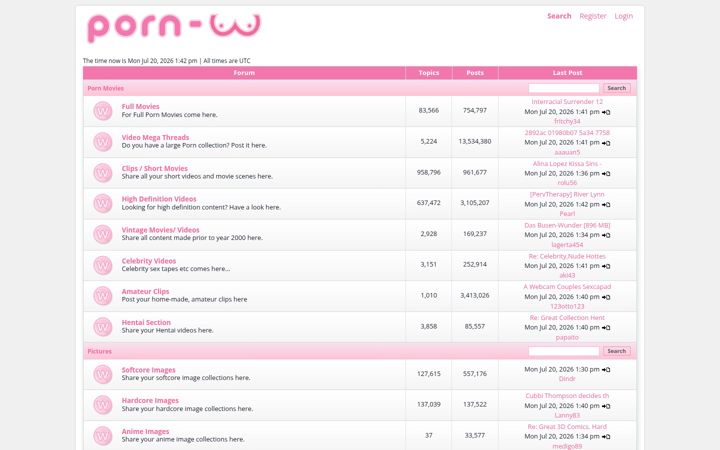
Task: Open the Login link in top navigation
Action: coord(624,16)
